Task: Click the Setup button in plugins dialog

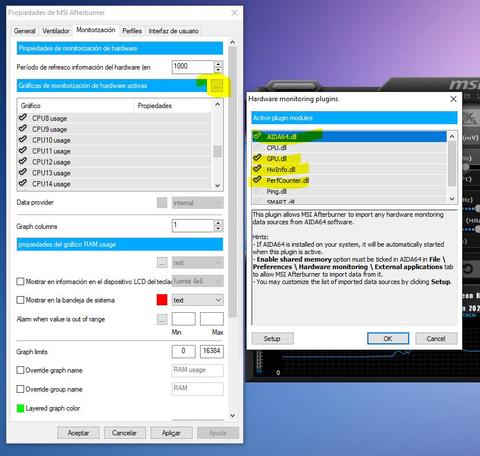Action: 272,339
